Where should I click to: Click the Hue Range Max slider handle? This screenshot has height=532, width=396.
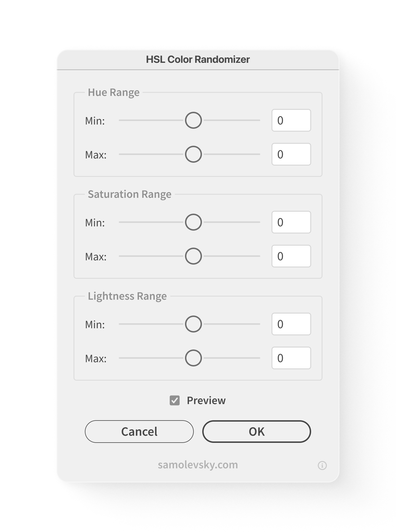(193, 154)
